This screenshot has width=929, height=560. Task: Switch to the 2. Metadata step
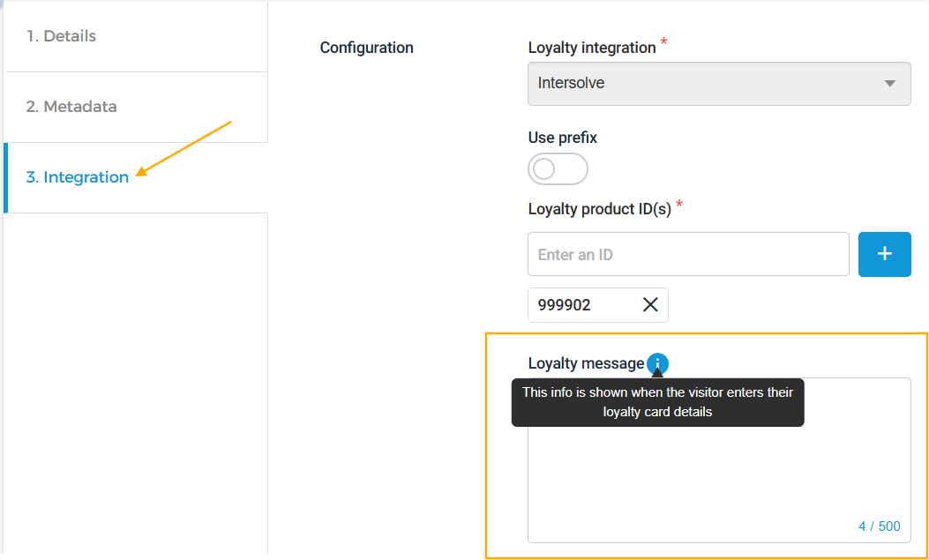(x=71, y=107)
